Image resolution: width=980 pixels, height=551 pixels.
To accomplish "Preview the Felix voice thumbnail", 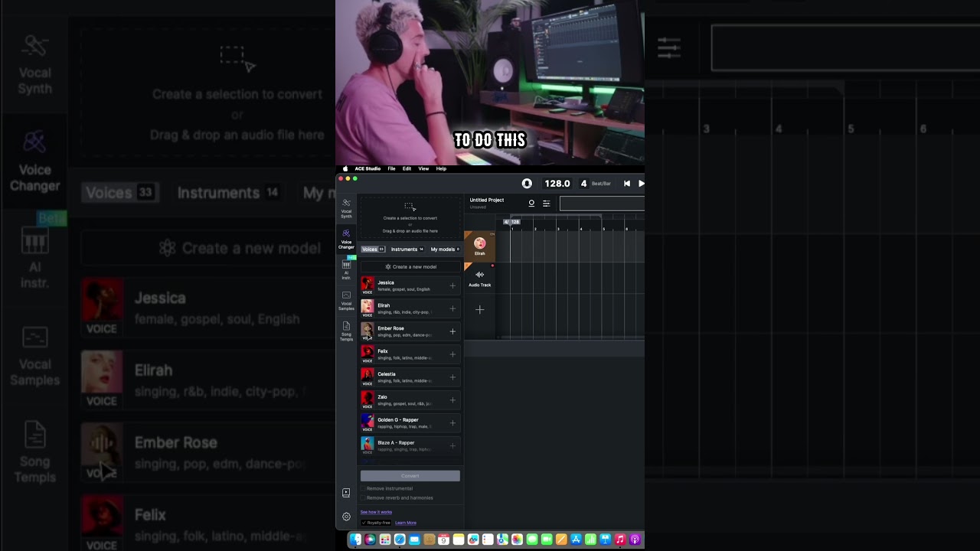I will 367,354.
